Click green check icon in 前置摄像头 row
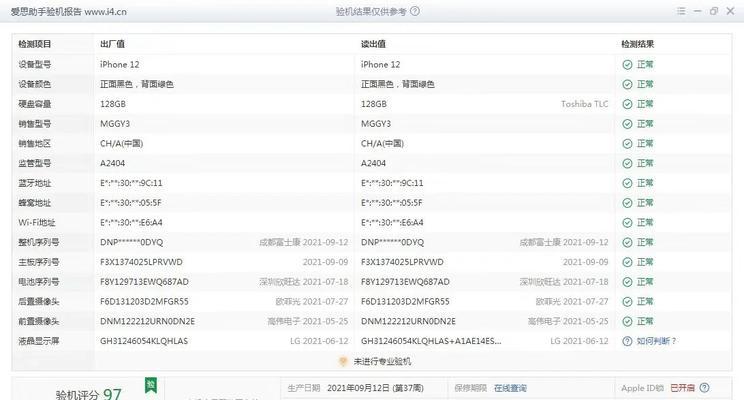The width and height of the screenshot is (744, 400). pos(627,321)
